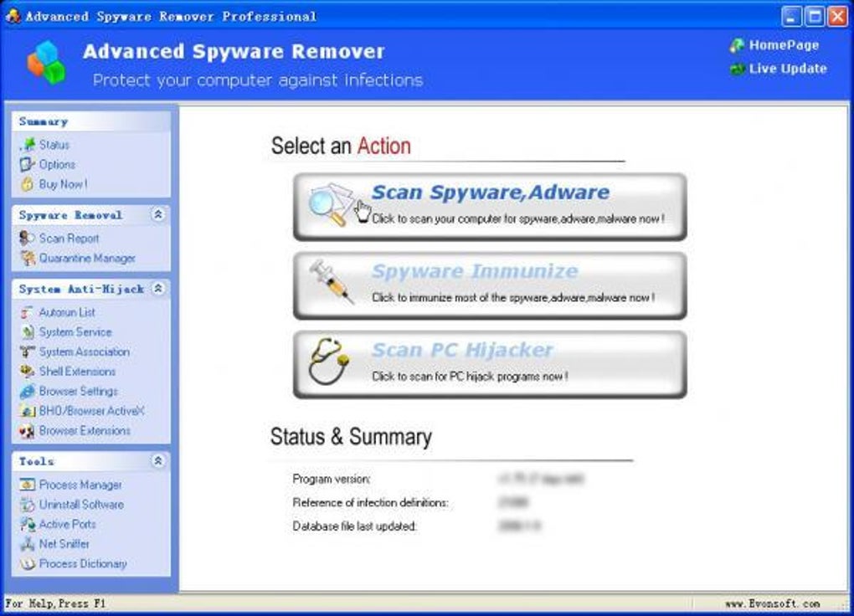Click the Live Update link
The width and height of the screenshot is (854, 616).
788,69
